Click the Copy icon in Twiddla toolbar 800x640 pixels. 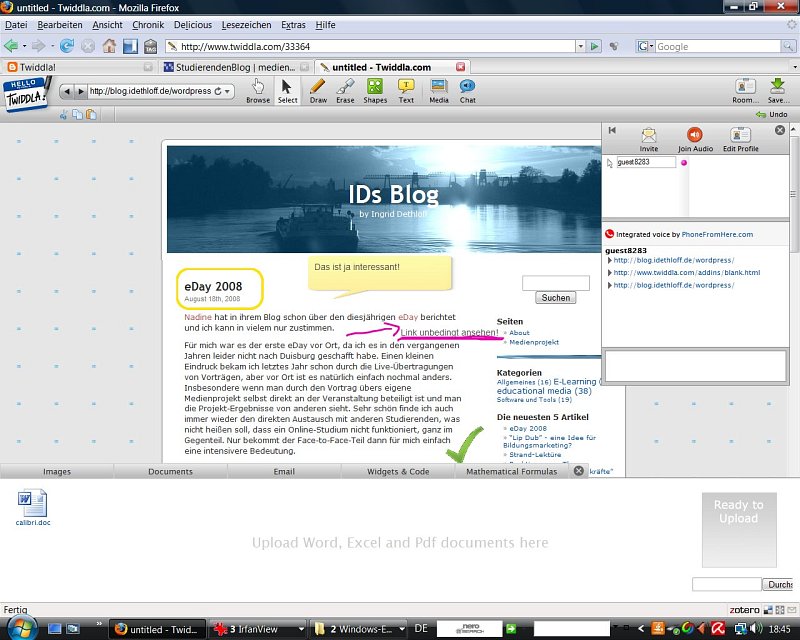(77, 114)
